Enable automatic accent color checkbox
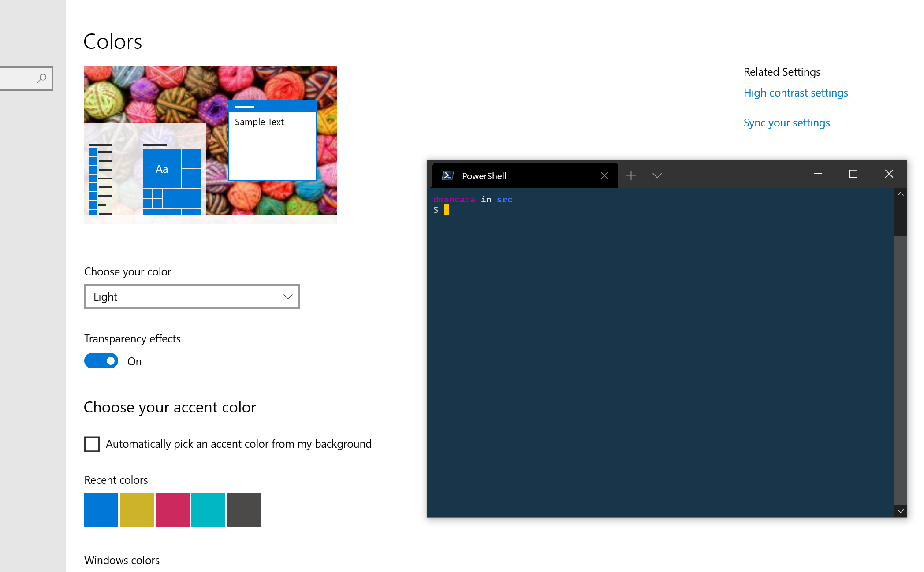 pos(92,444)
